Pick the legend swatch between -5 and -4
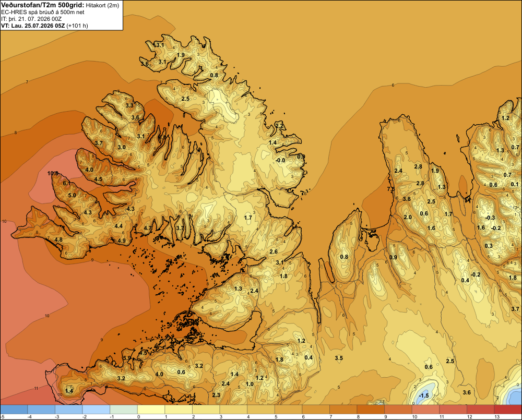The height and width of the screenshot is (420, 522). coord(14,410)
